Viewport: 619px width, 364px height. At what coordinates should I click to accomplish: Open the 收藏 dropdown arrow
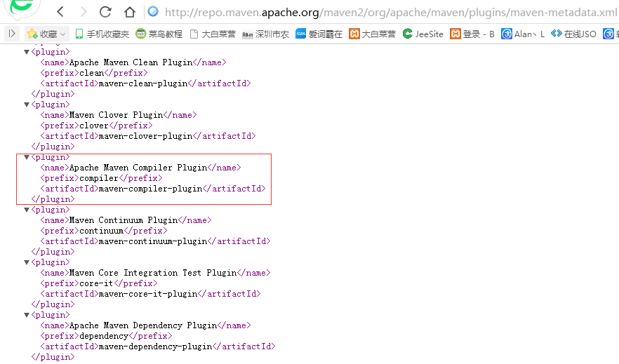[x=63, y=34]
